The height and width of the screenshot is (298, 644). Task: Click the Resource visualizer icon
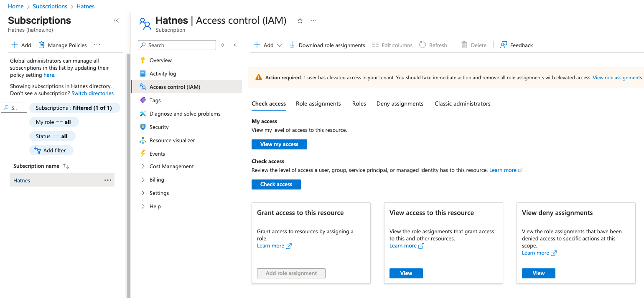pos(143,140)
